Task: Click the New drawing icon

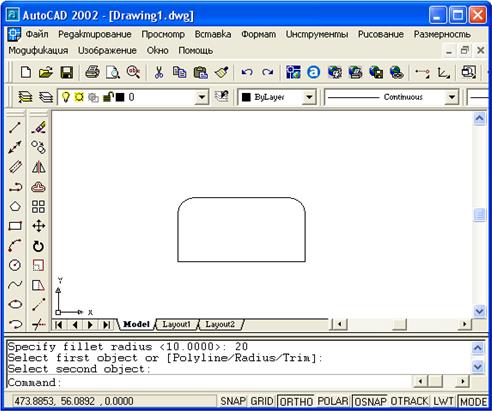Action: 26,72
